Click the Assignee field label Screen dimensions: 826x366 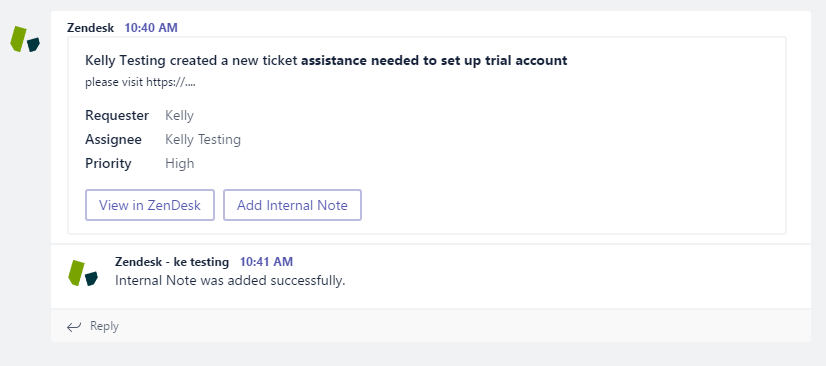click(x=113, y=140)
